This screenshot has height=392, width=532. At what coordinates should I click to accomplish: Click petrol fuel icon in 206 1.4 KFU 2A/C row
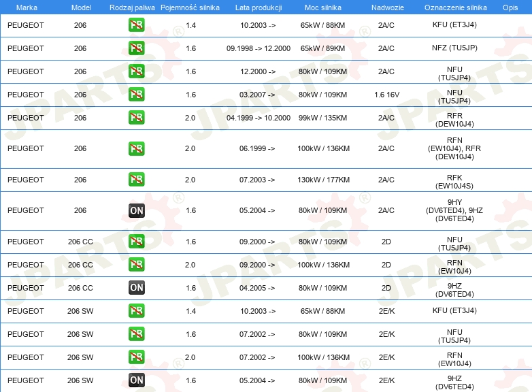136,25
